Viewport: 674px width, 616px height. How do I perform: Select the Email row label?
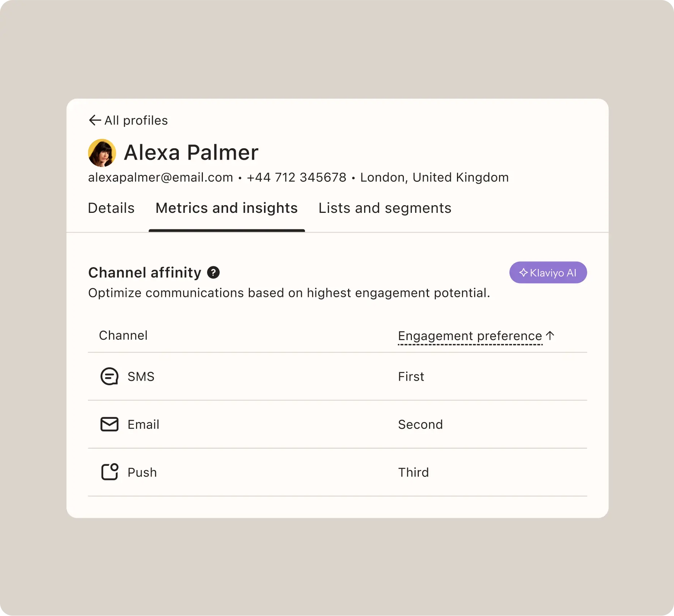[143, 424]
